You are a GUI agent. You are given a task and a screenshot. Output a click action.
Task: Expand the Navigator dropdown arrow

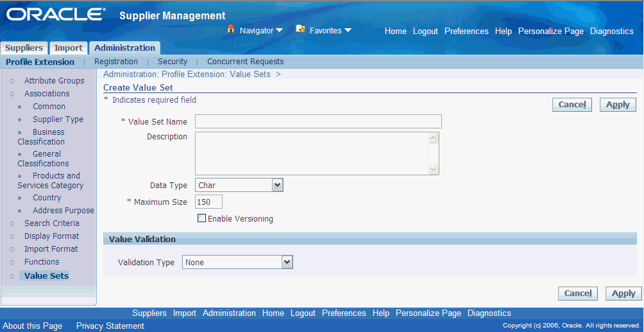coord(279,30)
